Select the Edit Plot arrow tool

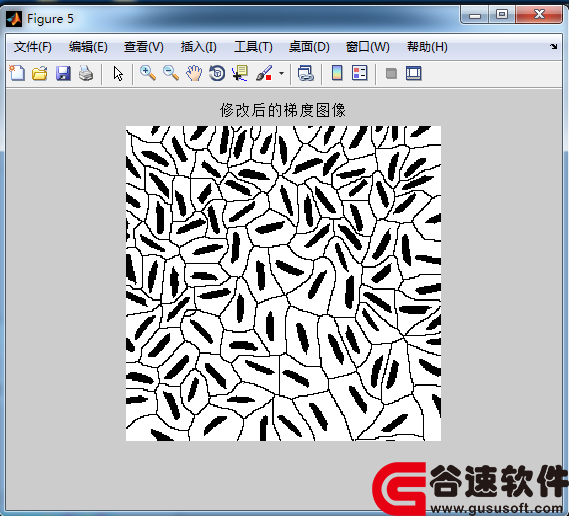point(118,73)
